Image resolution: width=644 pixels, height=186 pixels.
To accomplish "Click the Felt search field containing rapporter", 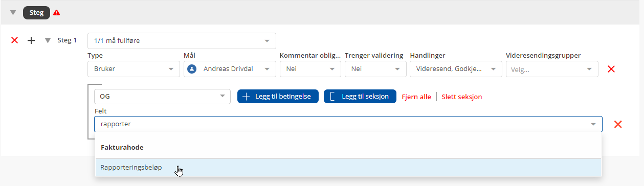I will [x=348, y=124].
